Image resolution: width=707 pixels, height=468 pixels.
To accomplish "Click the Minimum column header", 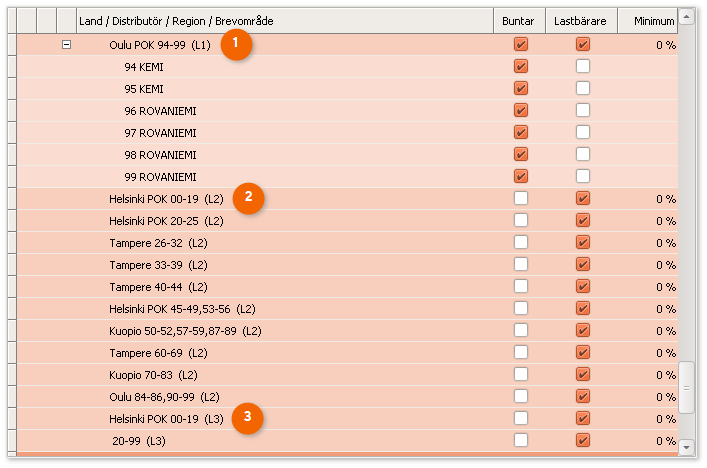I will 648,21.
